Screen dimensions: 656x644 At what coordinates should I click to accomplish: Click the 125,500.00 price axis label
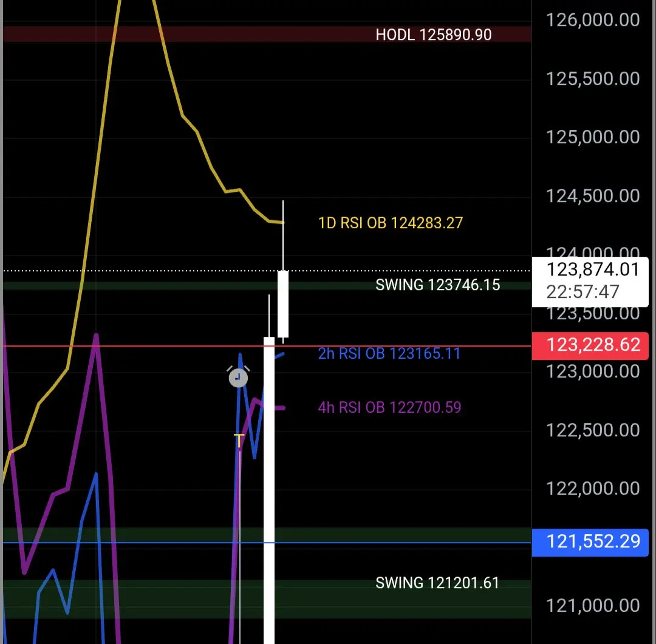(x=593, y=79)
